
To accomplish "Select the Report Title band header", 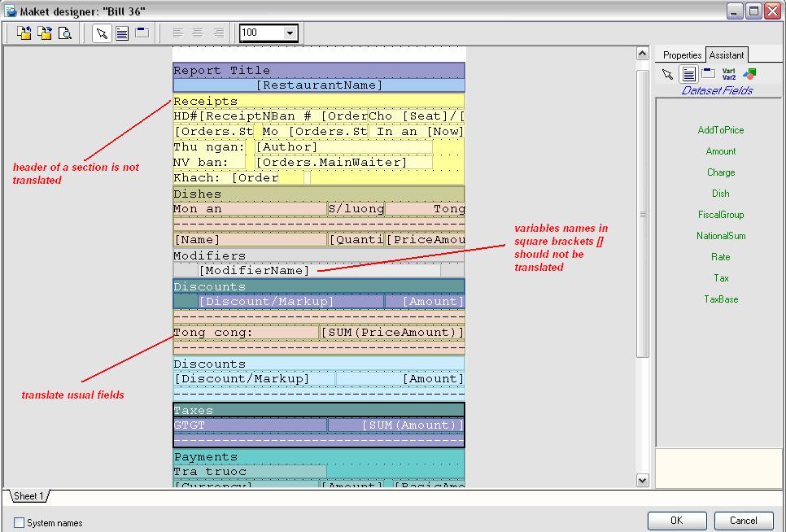I will pyautogui.click(x=319, y=71).
